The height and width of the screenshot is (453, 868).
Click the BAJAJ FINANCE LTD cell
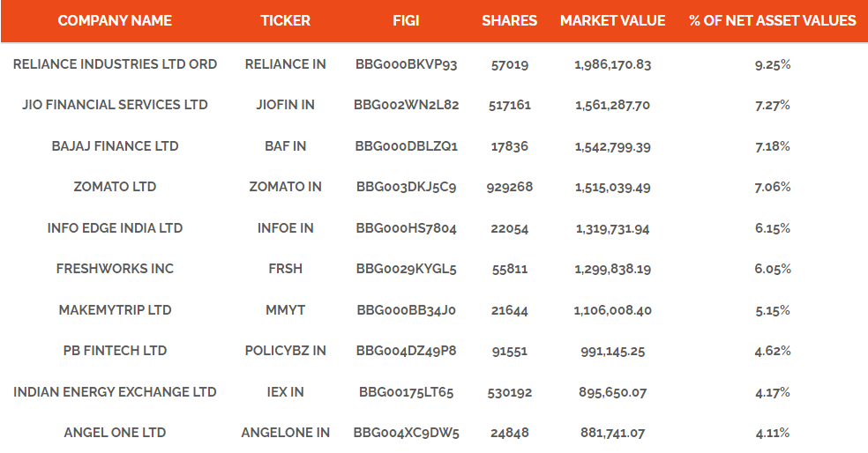tap(115, 146)
